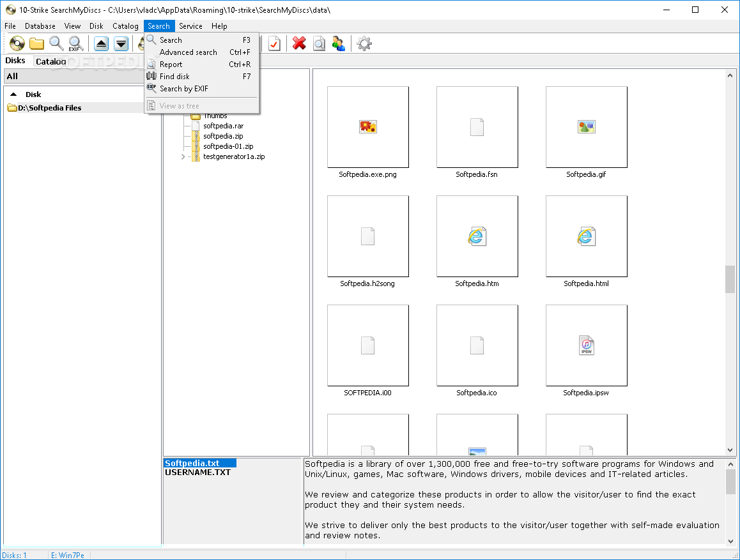This screenshot has width=740, height=560.
Task: Close the open Search menu
Action: tap(158, 26)
